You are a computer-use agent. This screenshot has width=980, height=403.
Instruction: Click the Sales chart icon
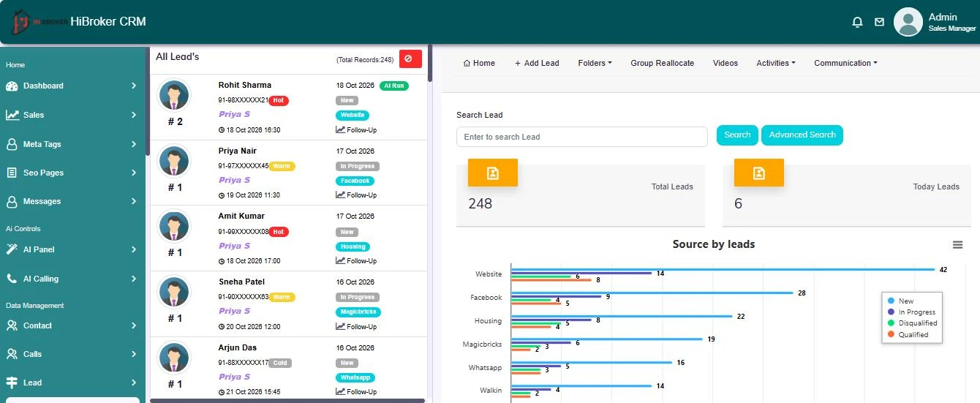(x=12, y=115)
